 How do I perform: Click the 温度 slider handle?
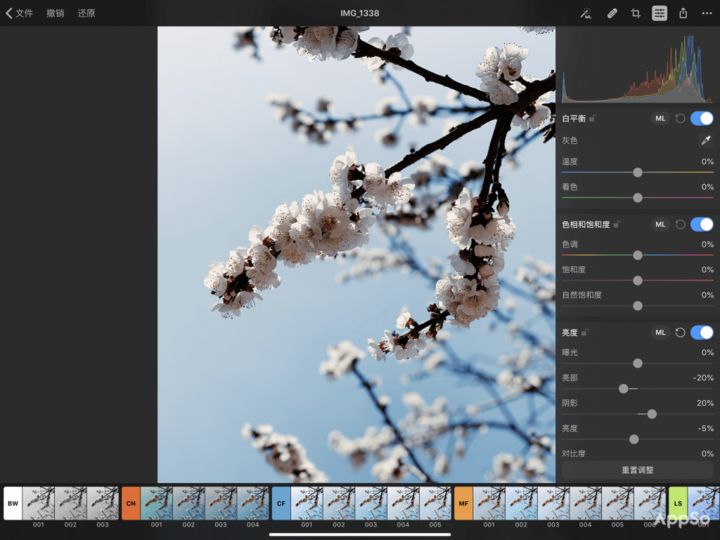click(637, 172)
